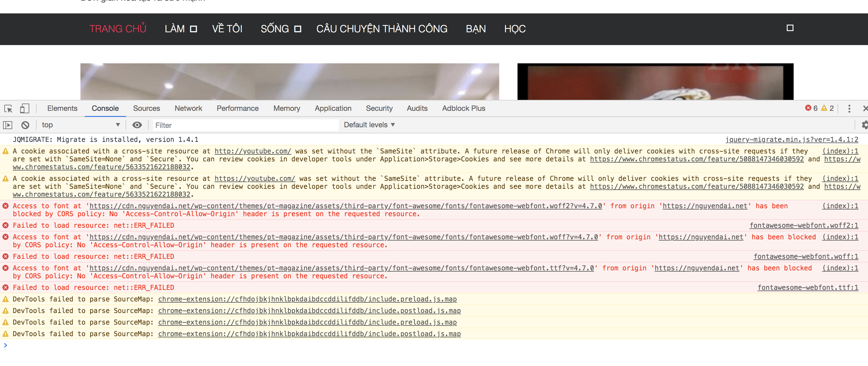This screenshot has height=366, width=868.
Task: Click the search square icon in site navbar
Action: pos(790,28)
